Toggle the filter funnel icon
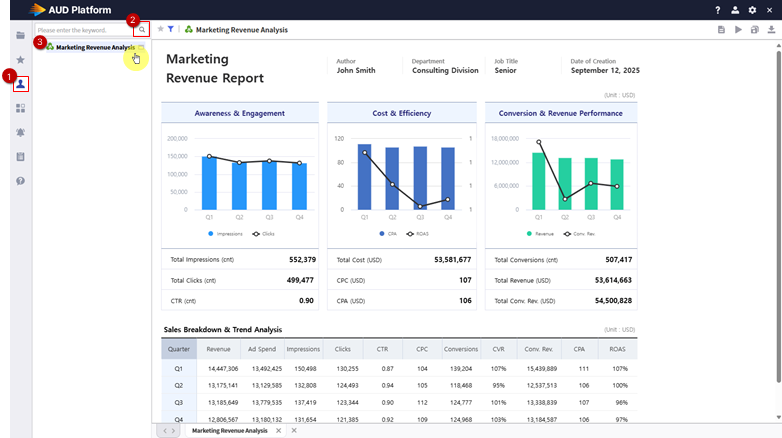This screenshot has height=438, width=782. pos(171,30)
